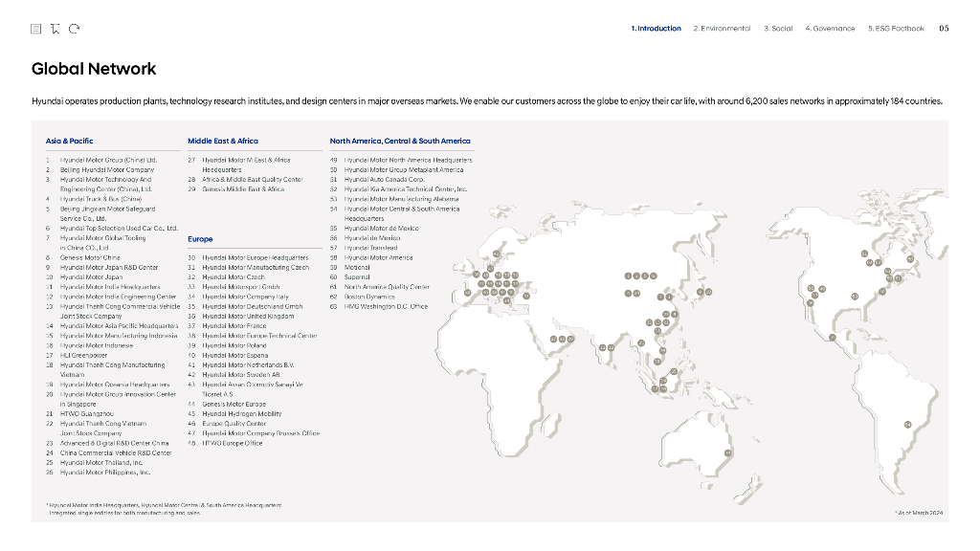
Task: Click Hyundai Motor Manufacturing Czech entry
Action: pos(256,268)
